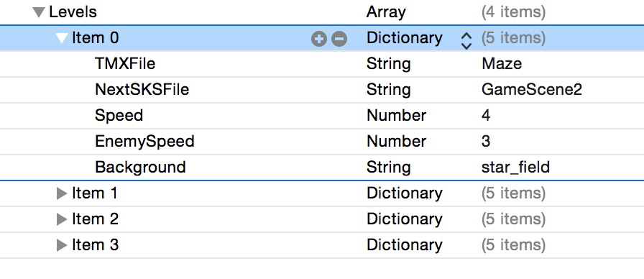The height and width of the screenshot is (279, 644).
Task: Select the Background key
Action: coord(140,168)
